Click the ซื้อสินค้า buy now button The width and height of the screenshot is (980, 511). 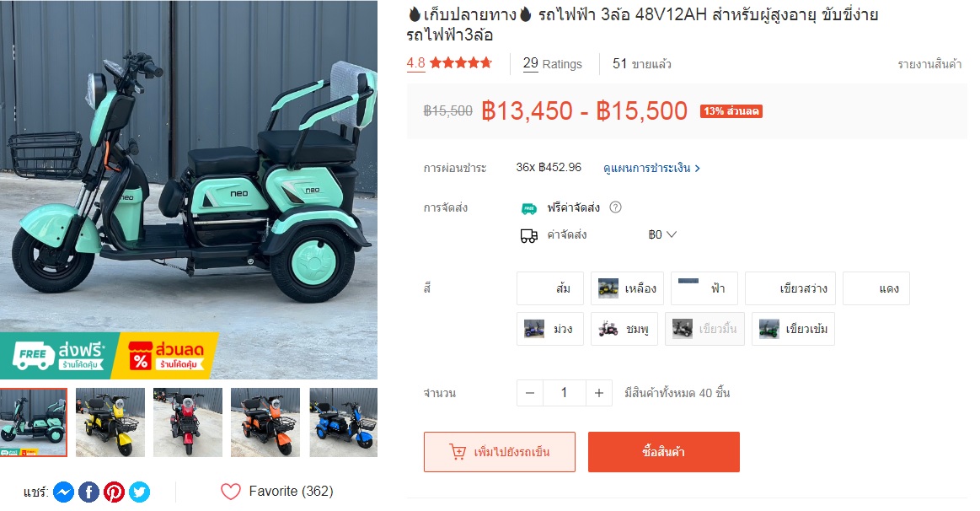pos(664,452)
